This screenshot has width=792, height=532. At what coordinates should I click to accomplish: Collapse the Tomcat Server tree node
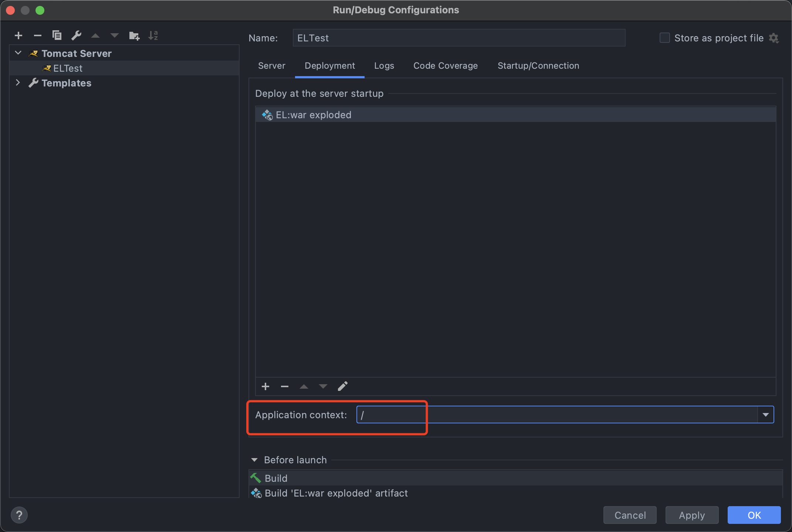(18, 53)
